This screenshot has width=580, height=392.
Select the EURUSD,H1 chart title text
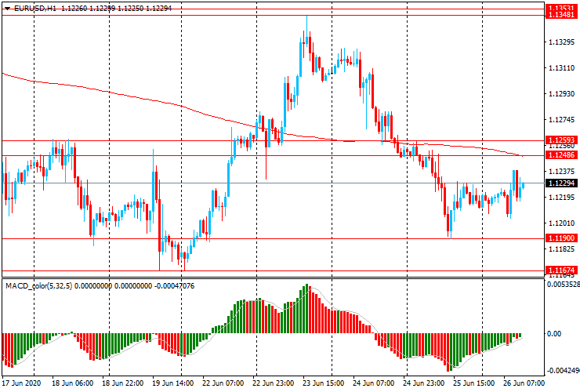click(35, 8)
